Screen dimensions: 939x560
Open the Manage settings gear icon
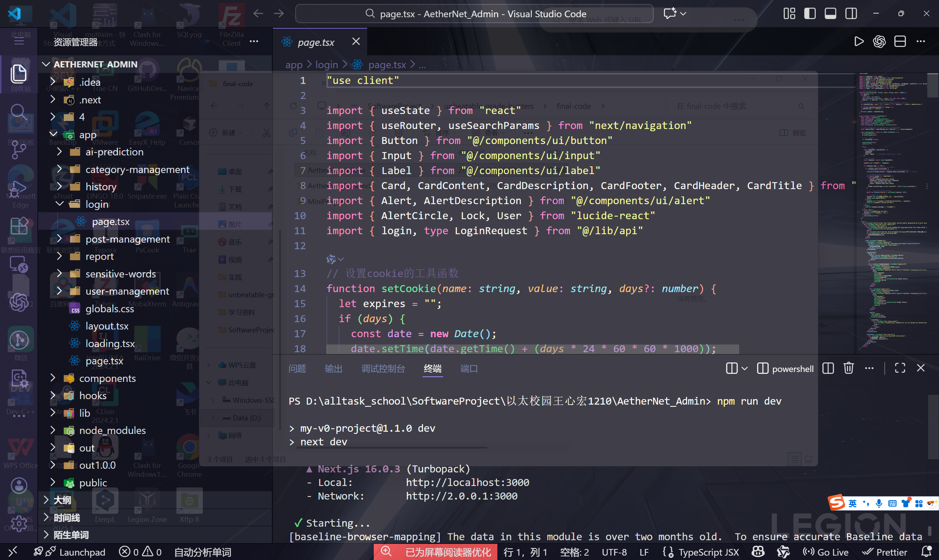click(x=19, y=523)
